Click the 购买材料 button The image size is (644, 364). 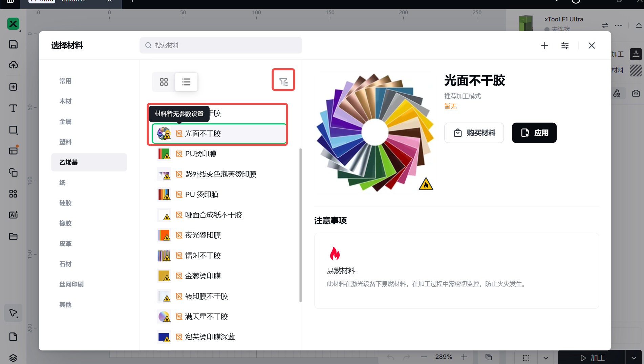coord(474,133)
